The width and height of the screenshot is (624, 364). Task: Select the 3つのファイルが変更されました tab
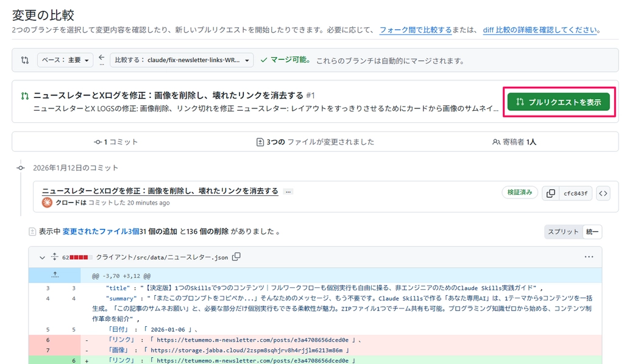tap(315, 142)
